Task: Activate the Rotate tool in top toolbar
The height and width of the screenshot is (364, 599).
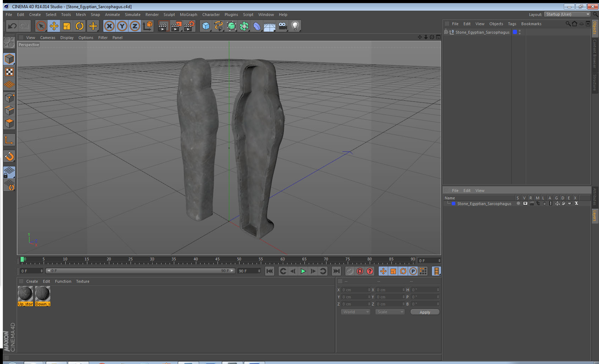Action: pyautogui.click(x=80, y=26)
